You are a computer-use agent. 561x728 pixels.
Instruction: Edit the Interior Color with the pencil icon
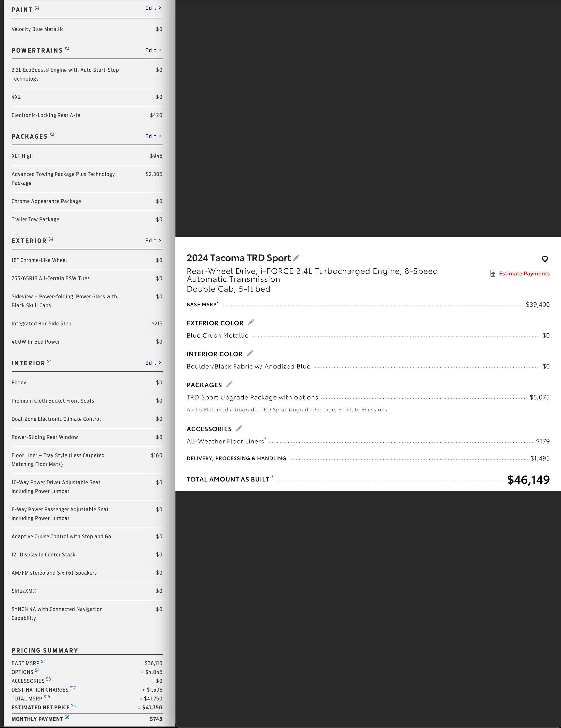[x=250, y=353]
